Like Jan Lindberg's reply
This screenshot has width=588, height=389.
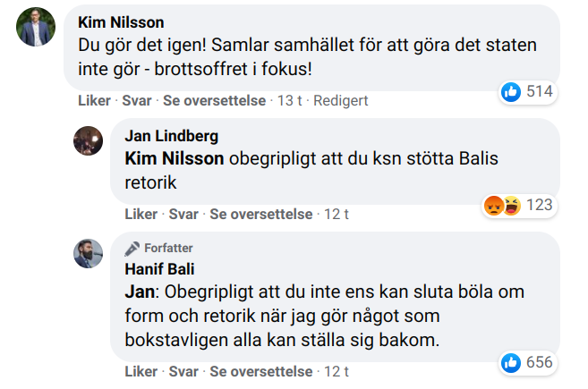[x=141, y=215]
